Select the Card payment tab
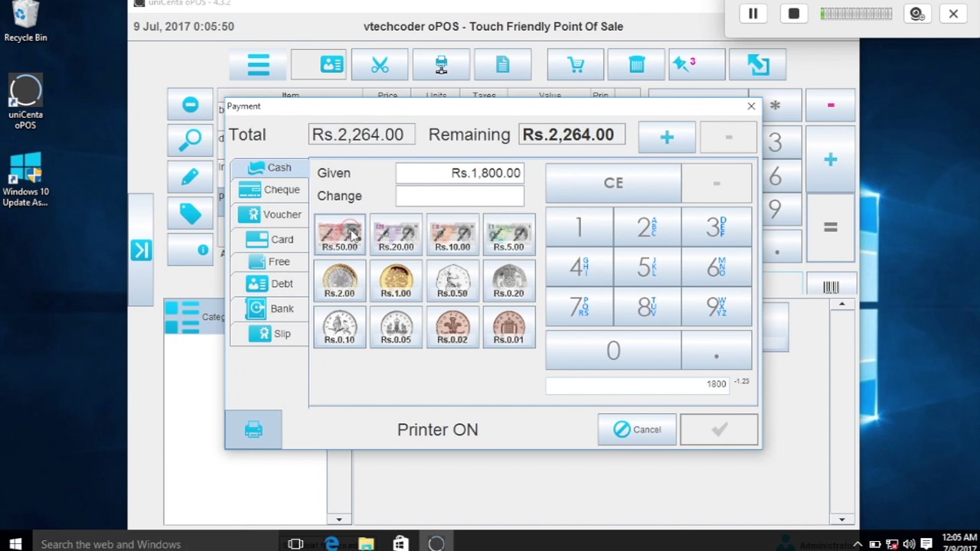 point(269,240)
